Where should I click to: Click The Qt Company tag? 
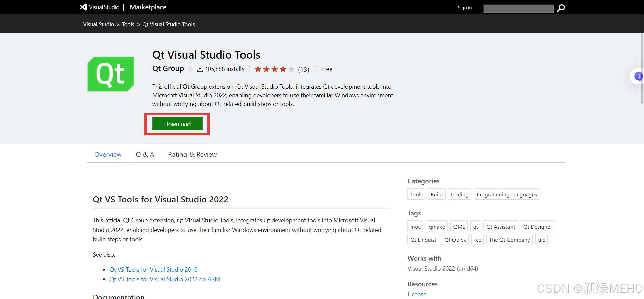[509, 240]
